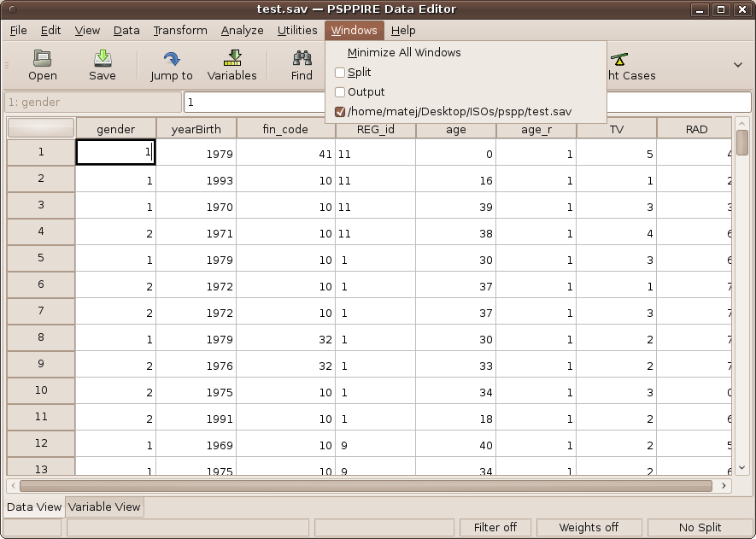Choose Minimize All Windows menu entry
The height and width of the screenshot is (539, 756).
tap(404, 53)
